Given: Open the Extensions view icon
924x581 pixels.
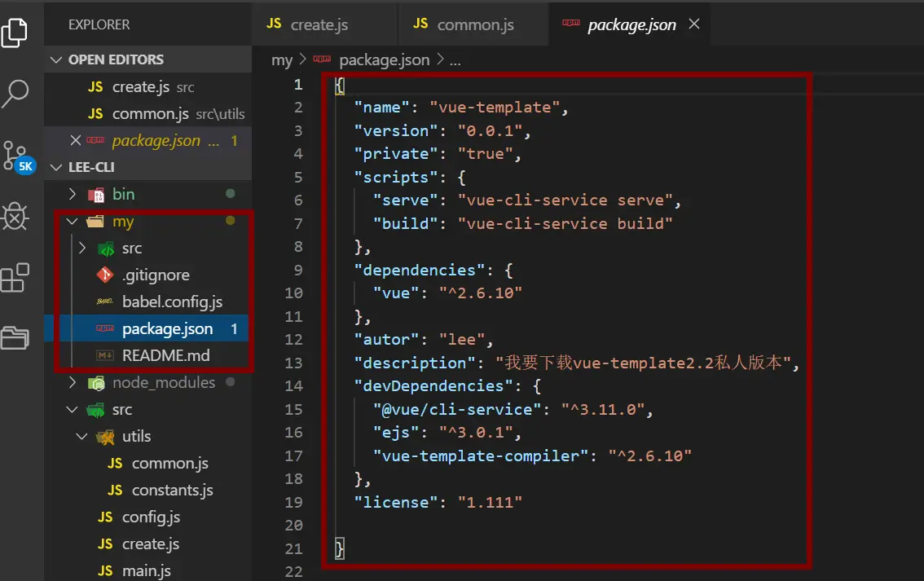Looking at the screenshot, I should (16, 278).
